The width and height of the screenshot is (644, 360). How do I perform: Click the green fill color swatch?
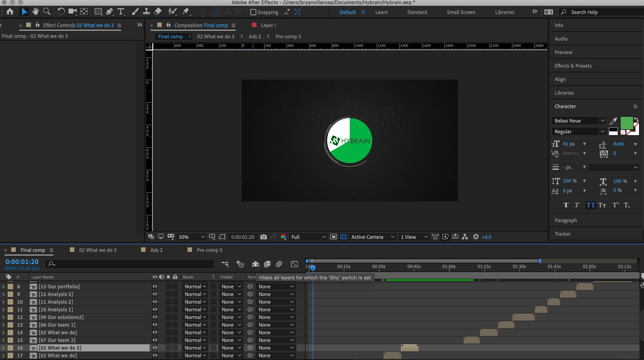[626, 123]
